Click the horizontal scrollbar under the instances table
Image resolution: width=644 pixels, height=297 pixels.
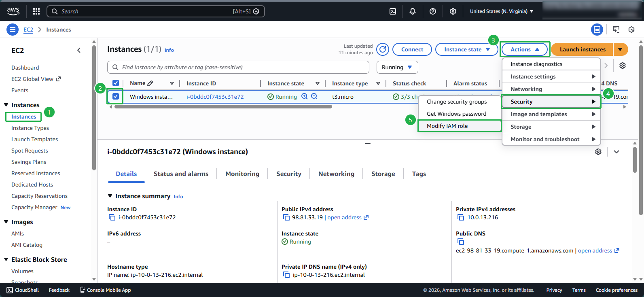(222, 107)
